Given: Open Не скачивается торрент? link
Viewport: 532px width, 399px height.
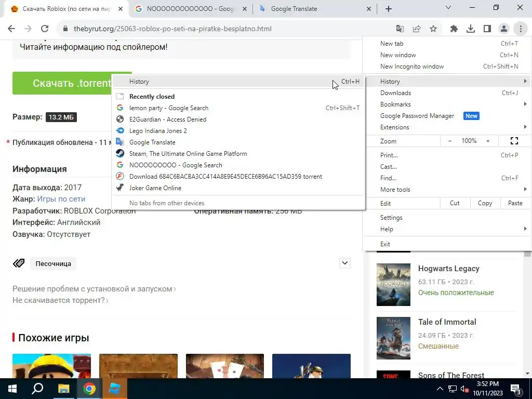Looking at the screenshot, I should pos(60,300).
